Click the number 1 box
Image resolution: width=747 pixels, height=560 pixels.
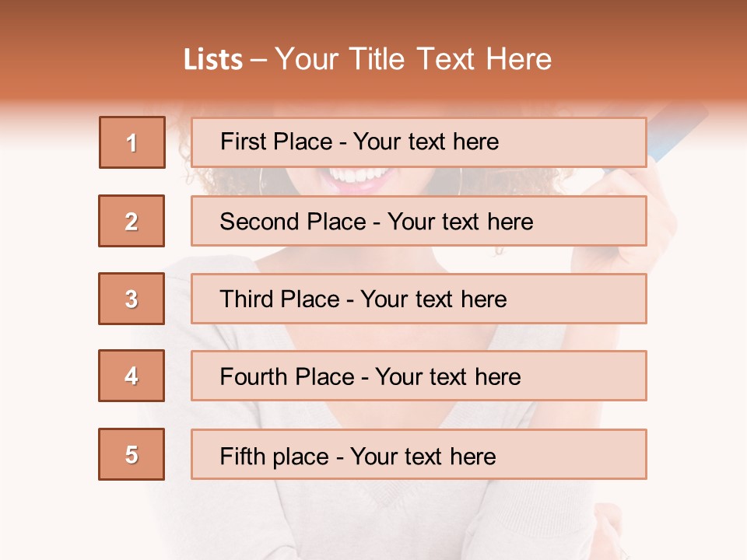click(x=132, y=142)
